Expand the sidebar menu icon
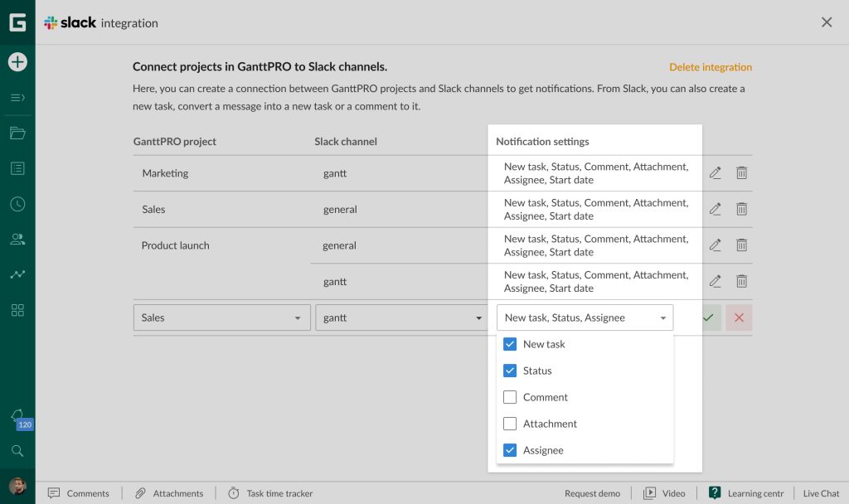This screenshot has width=849, height=504. [x=17, y=98]
